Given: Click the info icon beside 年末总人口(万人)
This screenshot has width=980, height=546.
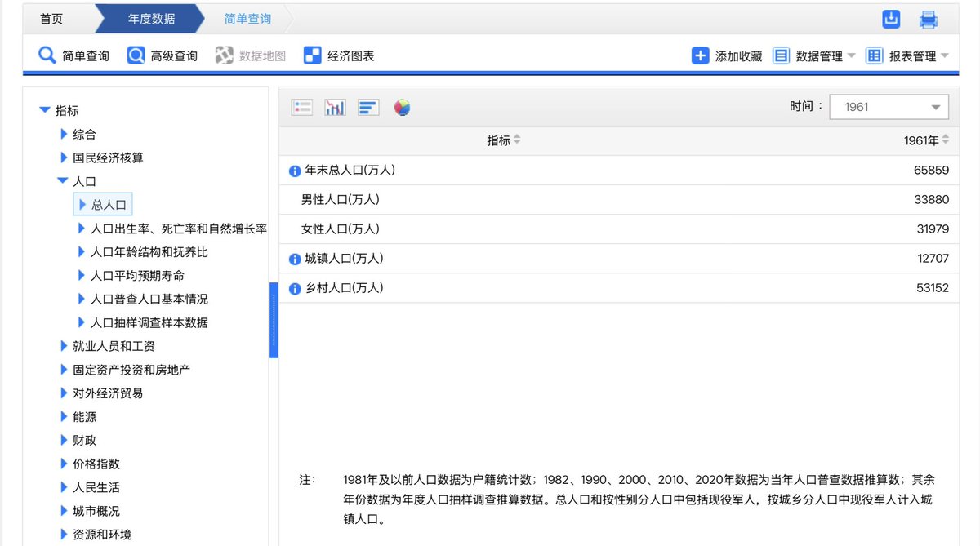Looking at the screenshot, I should [294, 170].
